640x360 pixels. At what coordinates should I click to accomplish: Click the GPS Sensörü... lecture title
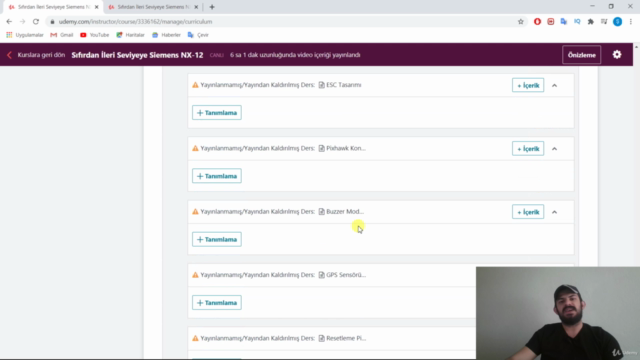[346, 275]
